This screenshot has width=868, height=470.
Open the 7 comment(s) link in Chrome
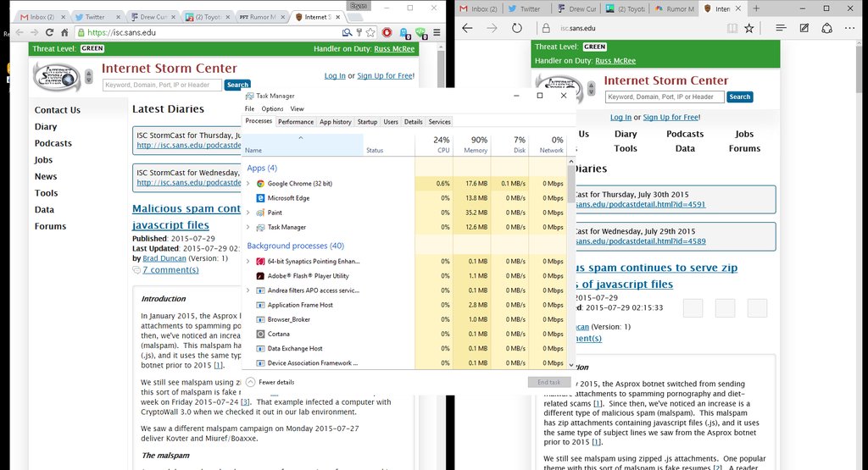click(x=170, y=270)
